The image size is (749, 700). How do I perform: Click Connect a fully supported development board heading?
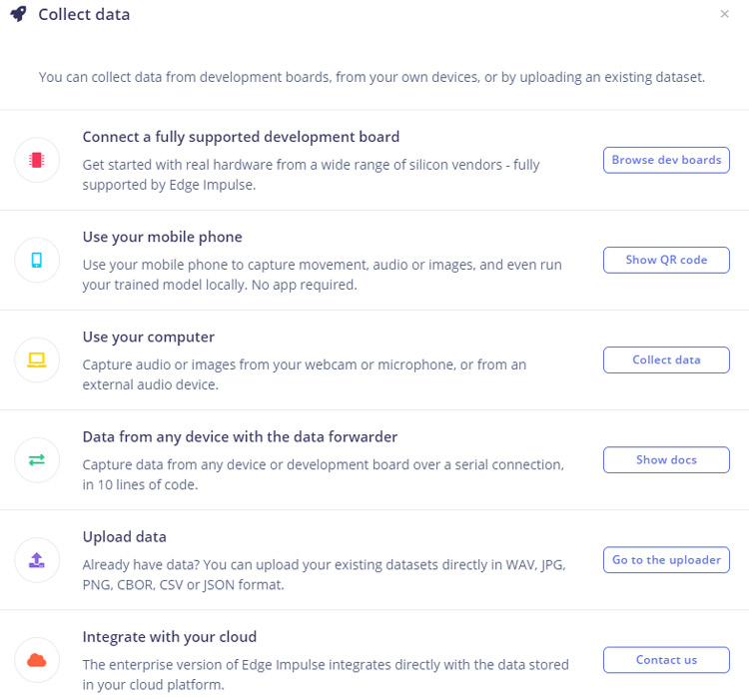point(241,137)
